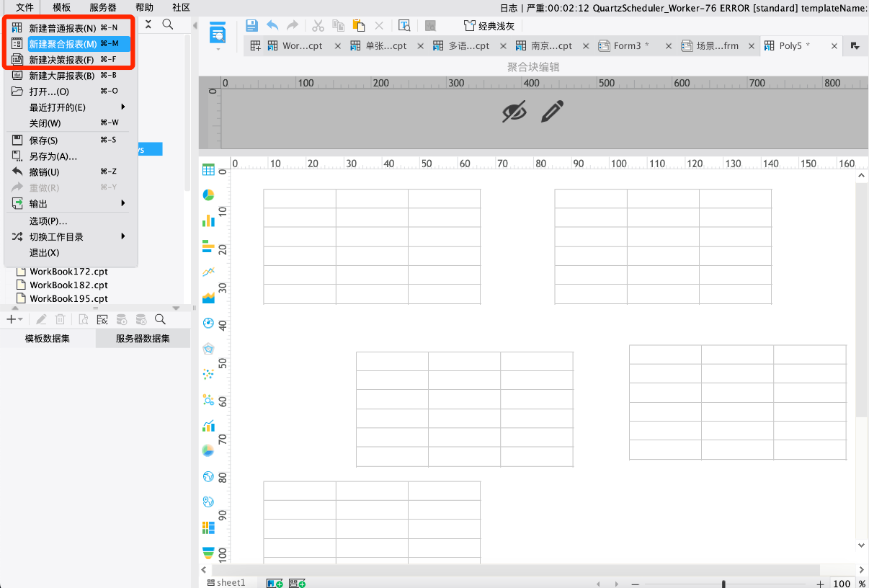Select the gauge chart icon
Viewport: 869px width, 588px height.
click(x=208, y=323)
